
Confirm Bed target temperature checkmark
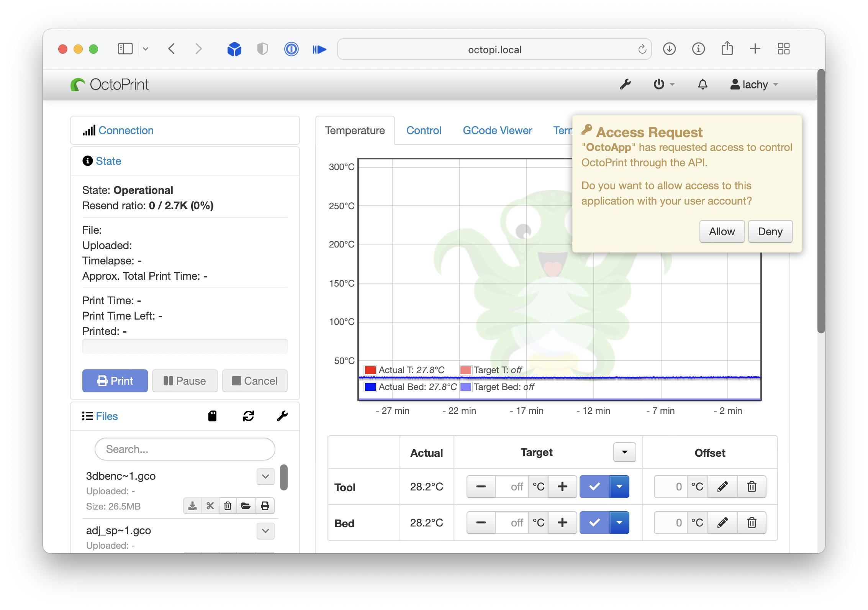[x=594, y=523]
